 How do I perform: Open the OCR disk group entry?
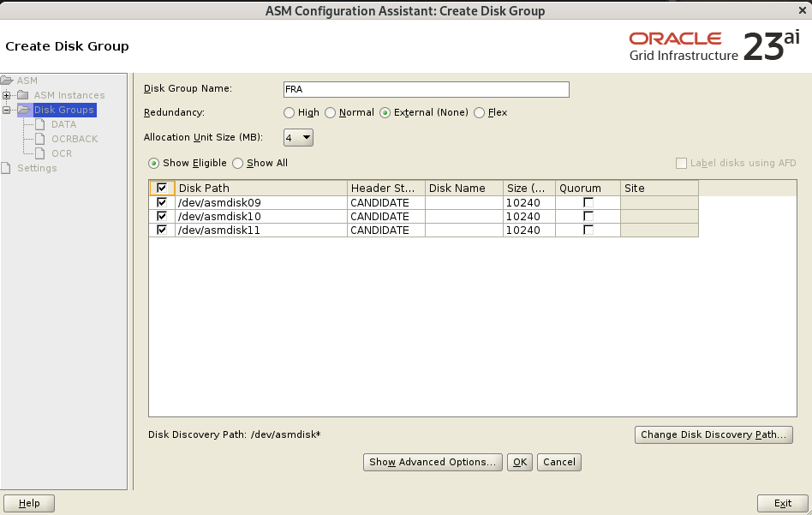coord(62,153)
